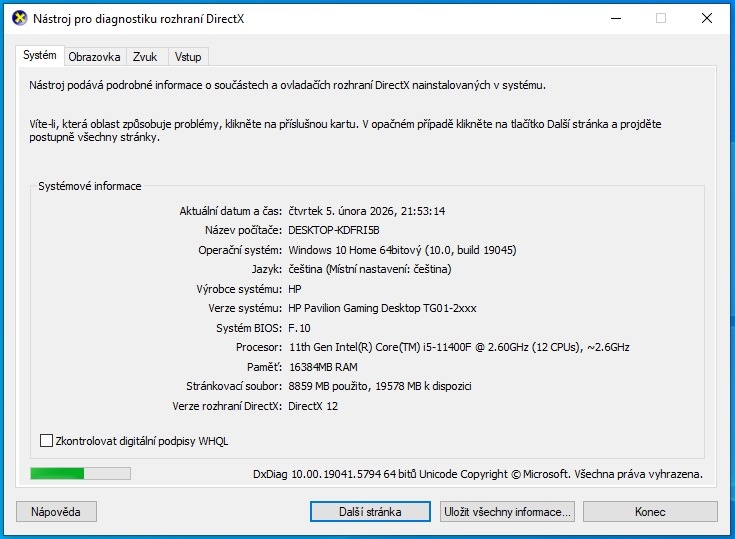Switch to the Systém tab
The image size is (735, 539).
[x=40, y=56]
